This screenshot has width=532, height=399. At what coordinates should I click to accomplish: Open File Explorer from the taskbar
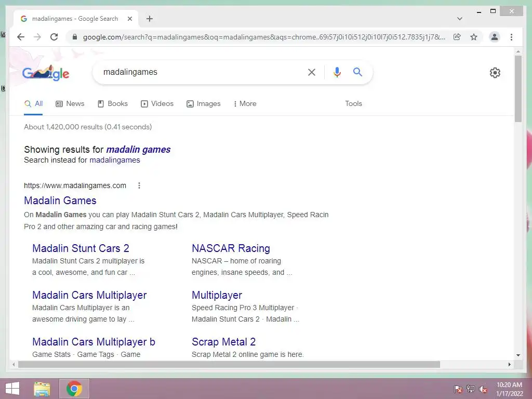tap(42, 389)
